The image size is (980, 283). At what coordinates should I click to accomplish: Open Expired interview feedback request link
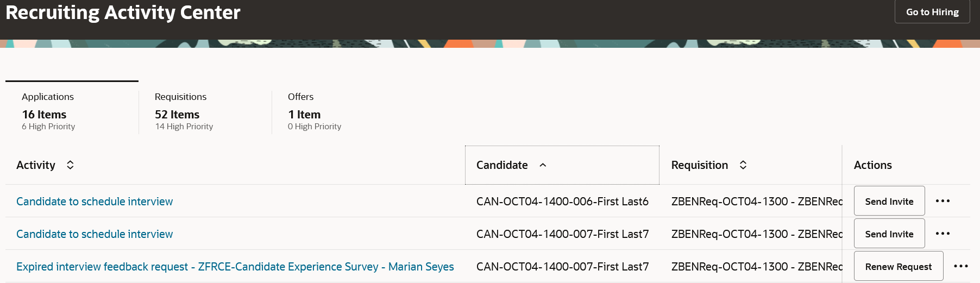(235, 267)
